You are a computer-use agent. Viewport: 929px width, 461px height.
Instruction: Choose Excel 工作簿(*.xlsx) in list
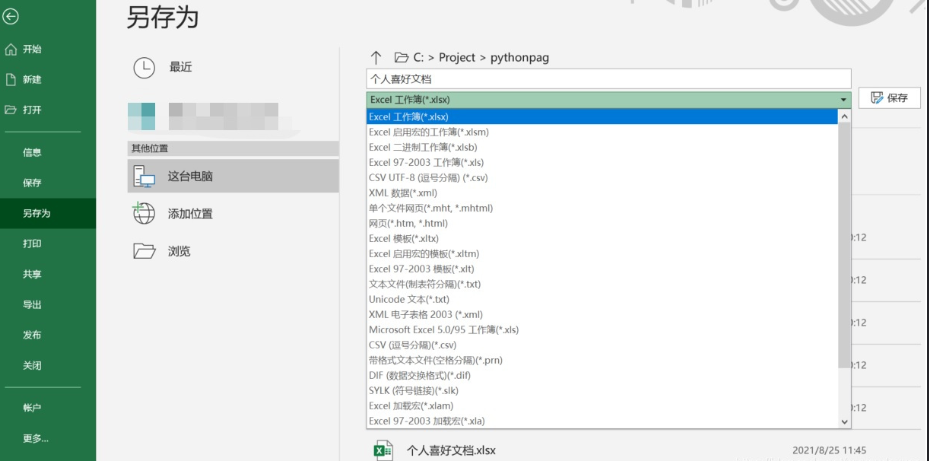tap(602, 117)
